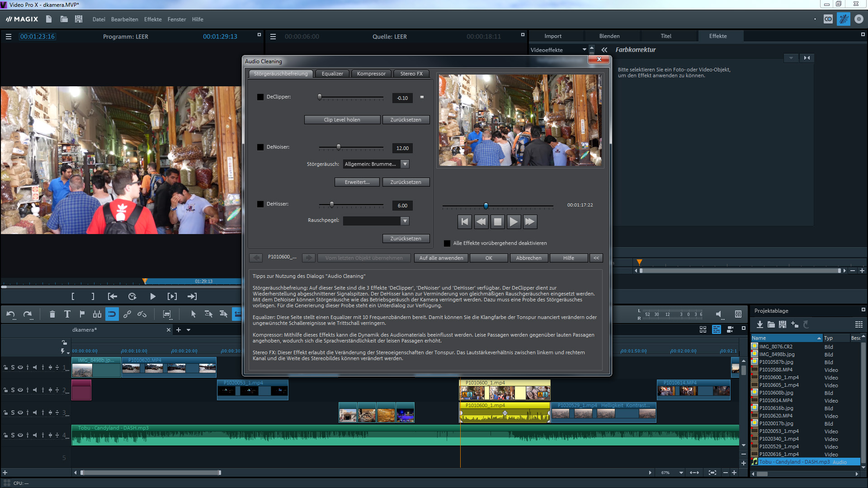Screen dimensions: 868x488
Task: Stop Audio Cleaning preview playback
Action: pos(497,221)
